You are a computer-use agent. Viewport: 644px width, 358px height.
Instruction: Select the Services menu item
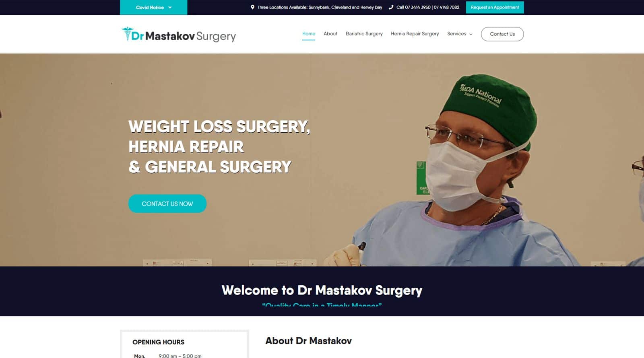[x=457, y=34]
